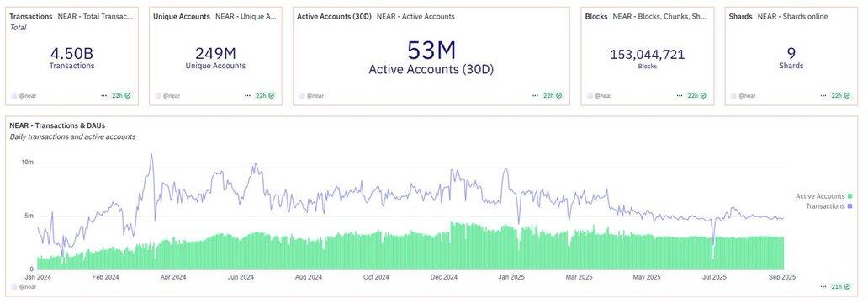Screen dimensions: 868x304
Task: Click the 22h refresh badge on Shards card
Action: [x=841, y=95]
